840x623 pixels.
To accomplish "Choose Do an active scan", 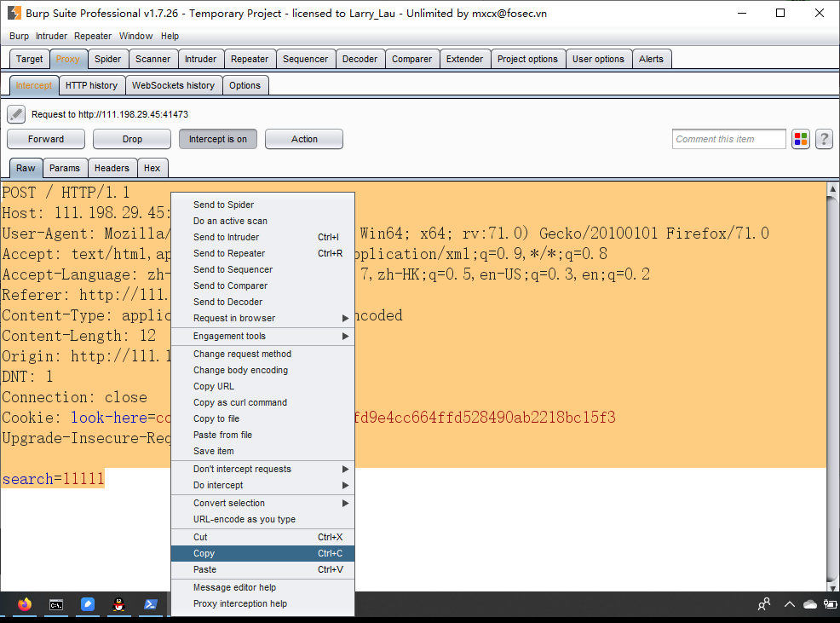I will tap(262, 221).
